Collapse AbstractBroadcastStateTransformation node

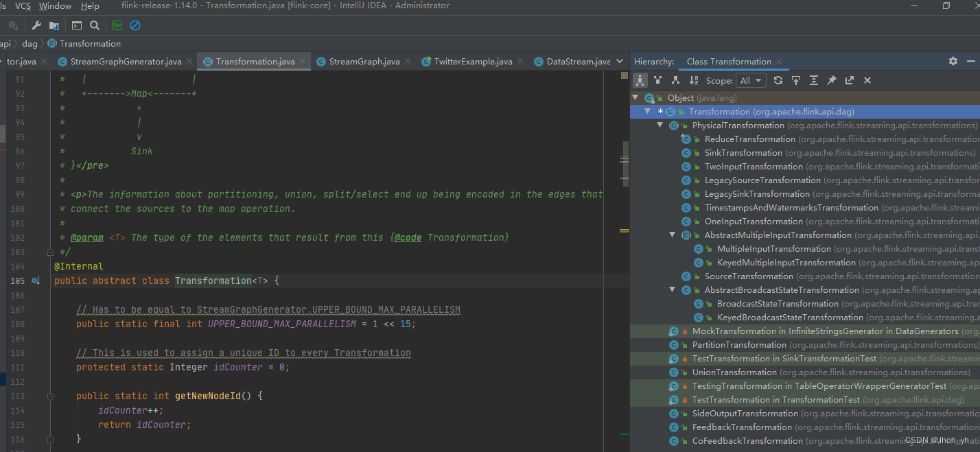point(673,289)
